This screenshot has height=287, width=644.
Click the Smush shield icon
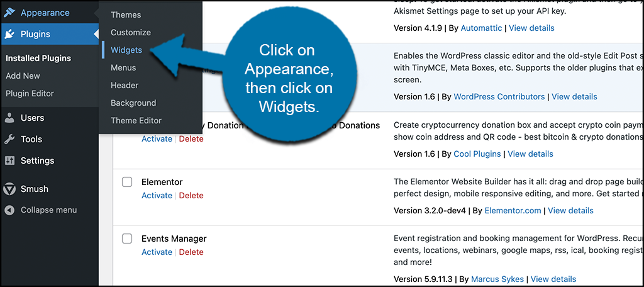[x=9, y=189]
